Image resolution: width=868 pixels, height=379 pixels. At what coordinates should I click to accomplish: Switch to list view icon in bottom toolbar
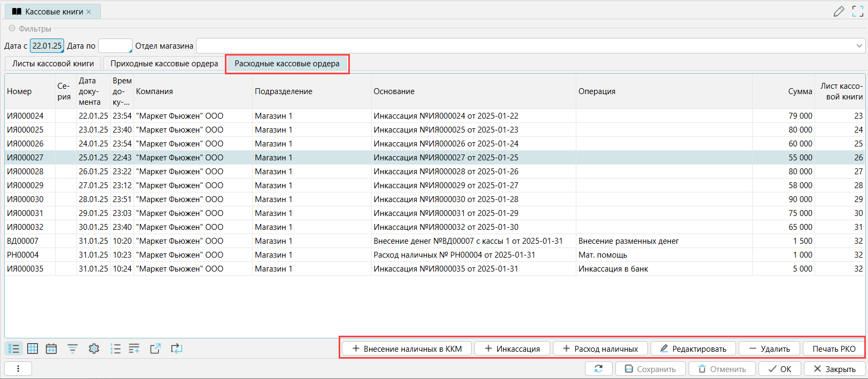[x=14, y=349]
